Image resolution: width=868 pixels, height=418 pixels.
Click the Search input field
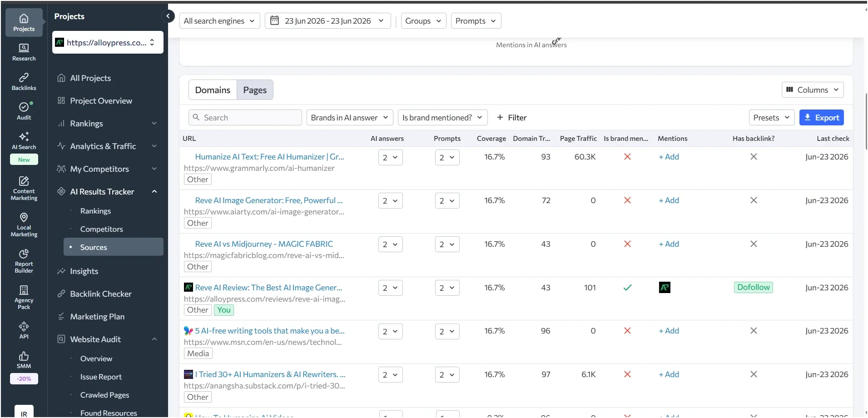(x=245, y=118)
